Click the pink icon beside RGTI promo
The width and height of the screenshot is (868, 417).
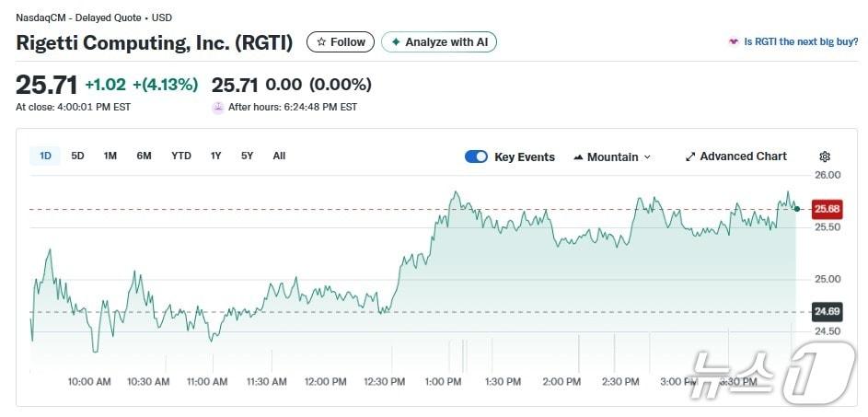(734, 42)
